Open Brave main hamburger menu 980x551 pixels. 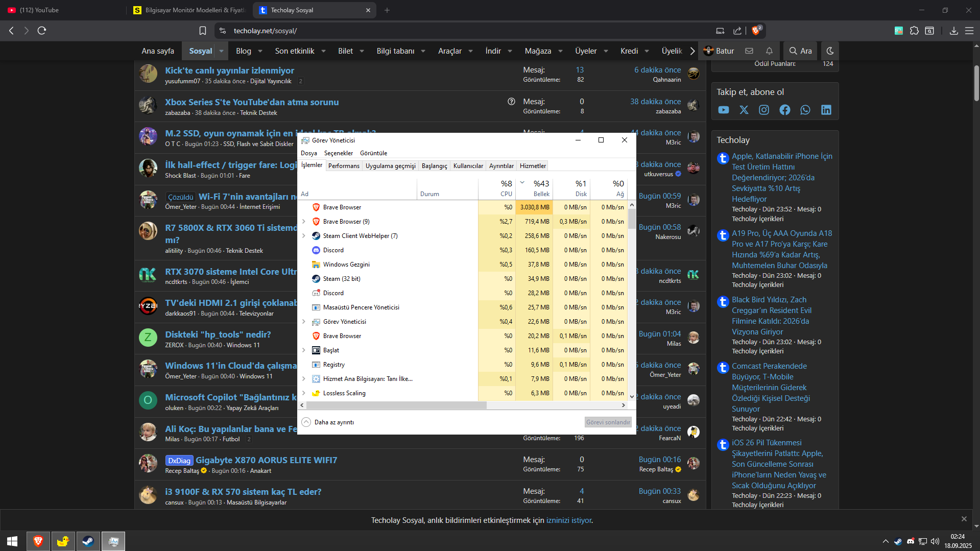[x=969, y=31]
